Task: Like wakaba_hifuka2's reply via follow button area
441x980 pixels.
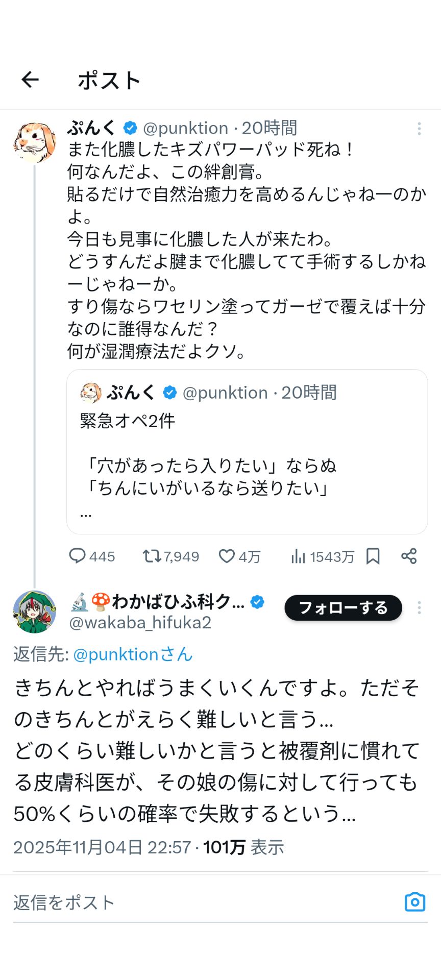Action: [x=342, y=607]
